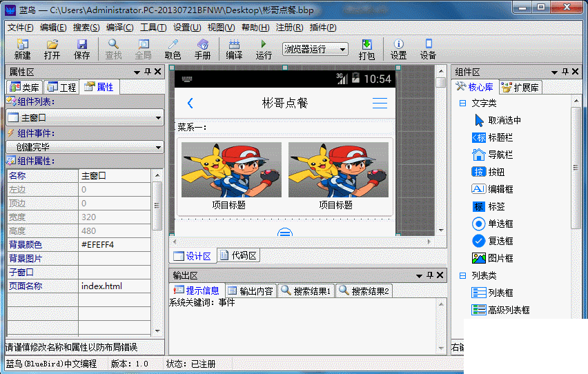The image size is (588, 374).
Task: Open a project with 打开 icon
Action: [52, 49]
